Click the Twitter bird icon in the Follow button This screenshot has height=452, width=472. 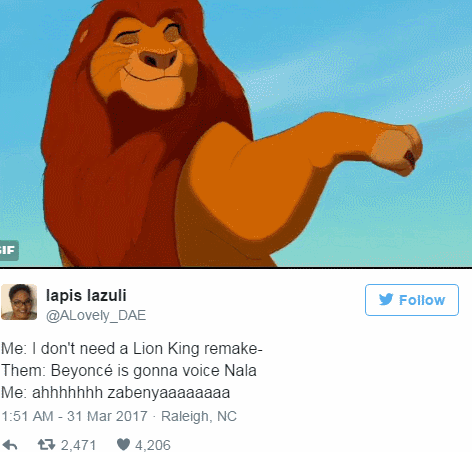[x=386, y=299]
